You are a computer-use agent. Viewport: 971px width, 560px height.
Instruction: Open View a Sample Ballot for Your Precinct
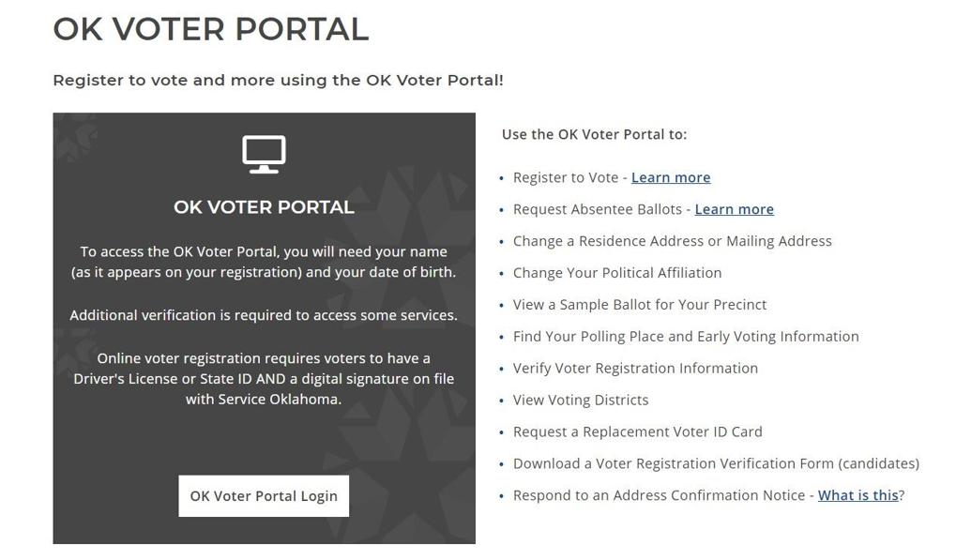pos(639,304)
